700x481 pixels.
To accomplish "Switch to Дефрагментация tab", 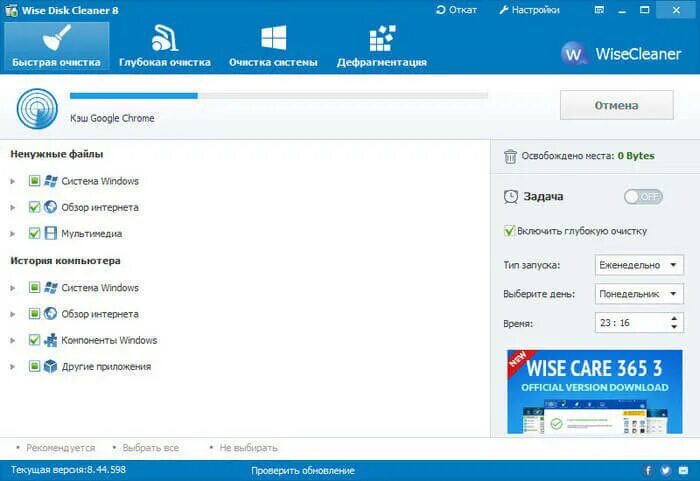I will [382, 46].
